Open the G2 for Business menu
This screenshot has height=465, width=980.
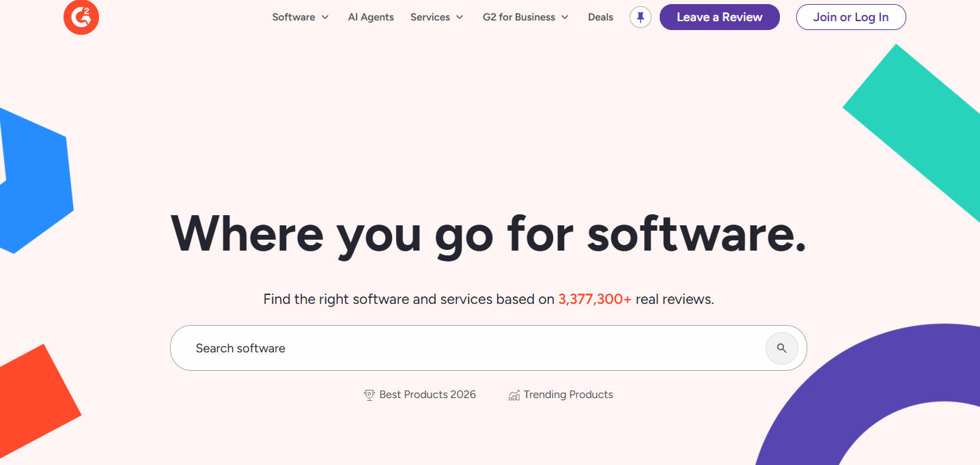click(526, 17)
